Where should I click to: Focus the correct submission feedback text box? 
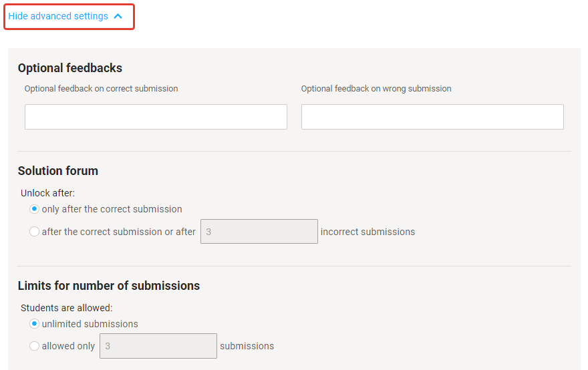[x=156, y=117]
